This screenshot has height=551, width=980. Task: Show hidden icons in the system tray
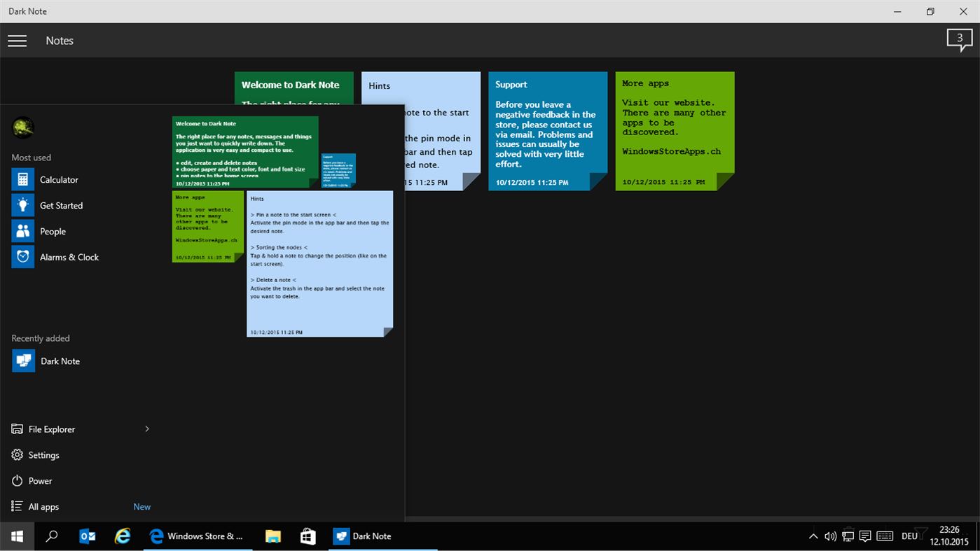[813, 536]
